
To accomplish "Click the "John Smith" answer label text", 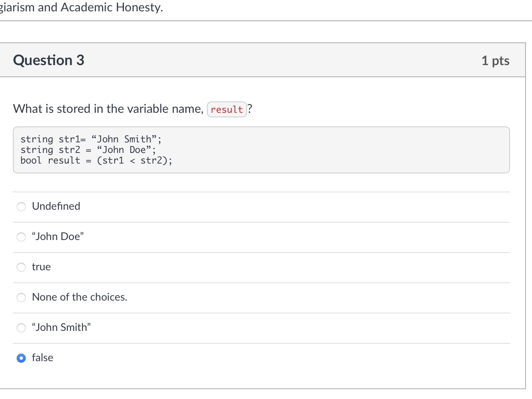I will [x=61, y=327].
